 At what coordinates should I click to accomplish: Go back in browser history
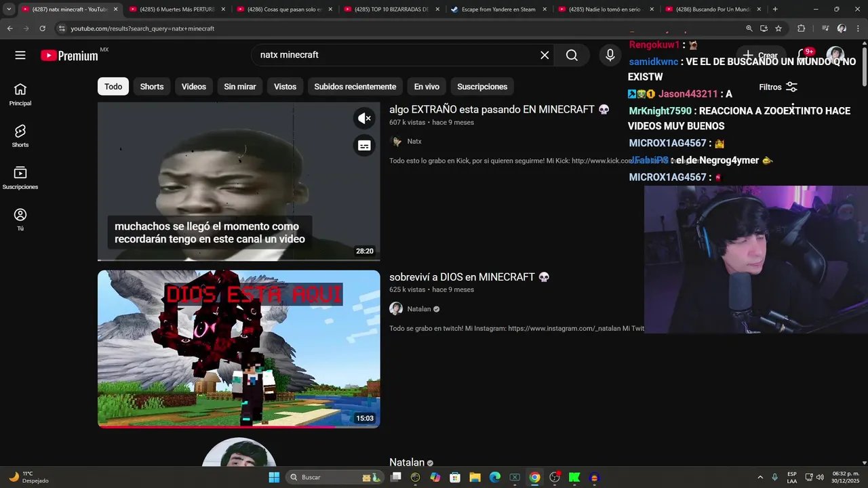tap(9, 28)
